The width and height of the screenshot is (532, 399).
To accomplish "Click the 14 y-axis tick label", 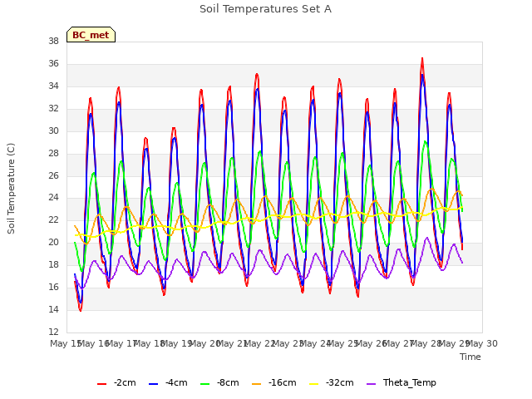I will click(x=53, y=309).
